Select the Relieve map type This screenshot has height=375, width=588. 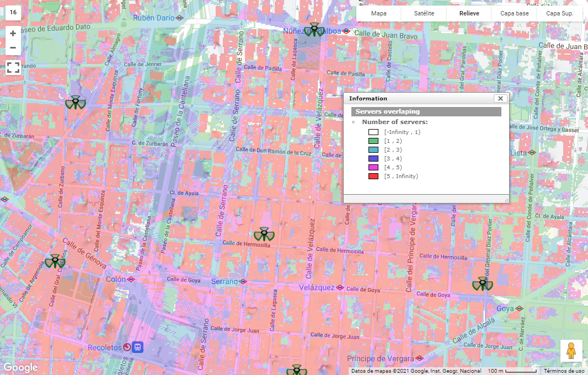pyautogui.click(x=469, y=13)
